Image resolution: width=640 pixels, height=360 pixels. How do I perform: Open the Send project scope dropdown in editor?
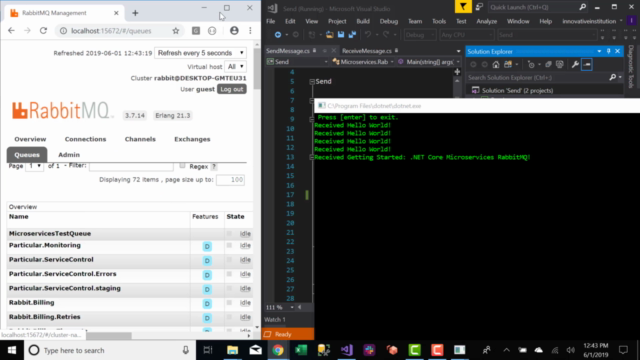click(x=297, y=62)
